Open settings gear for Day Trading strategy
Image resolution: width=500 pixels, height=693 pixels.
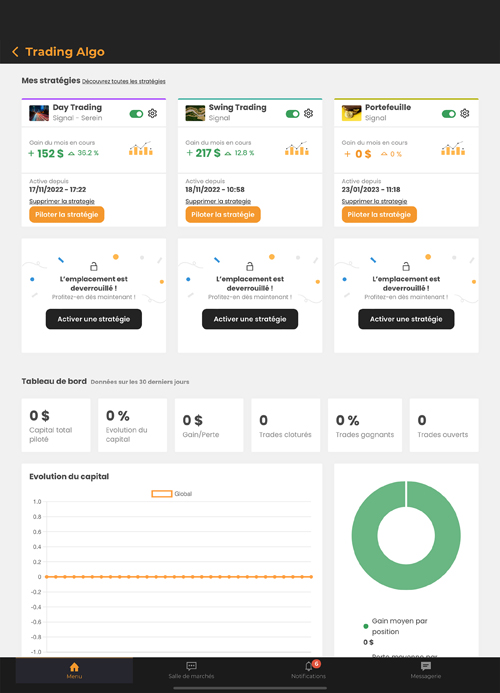coord(153,114)
